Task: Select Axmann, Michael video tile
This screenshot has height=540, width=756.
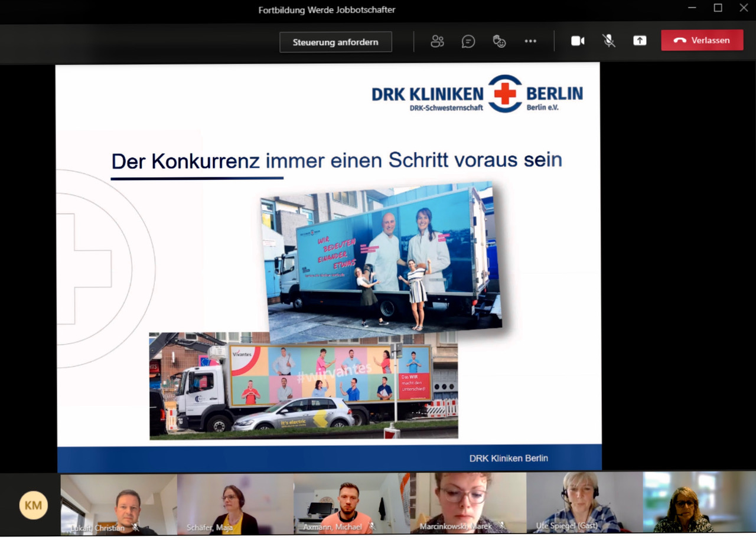Action: tap(351, 503)
